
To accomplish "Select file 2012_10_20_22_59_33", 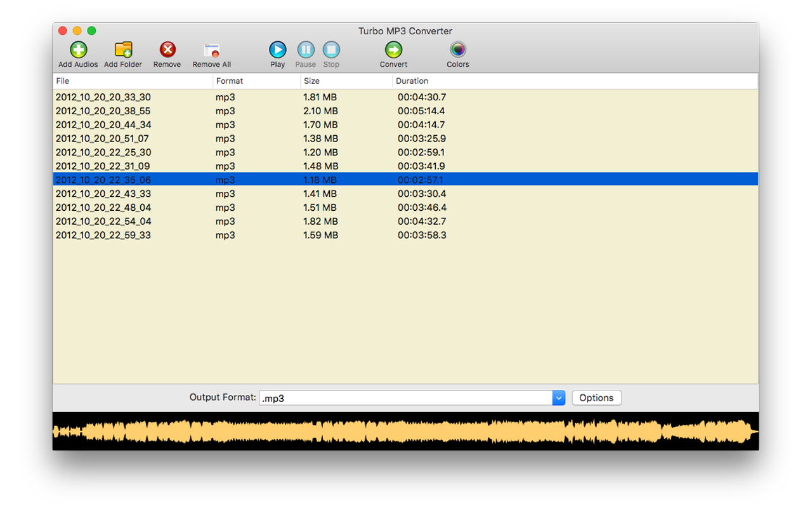I will pyautogui.click(x=103, y=236).
